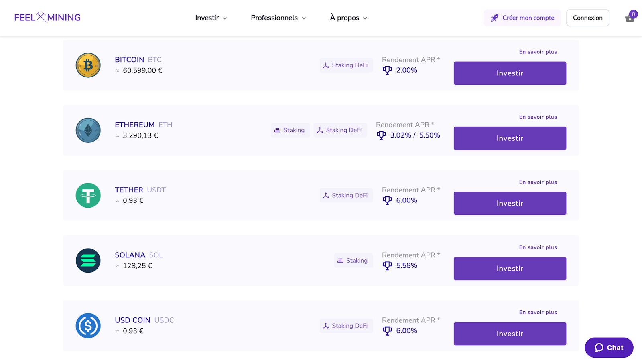Click the trophy icon in Ethereum row

[x=381, y=135]
